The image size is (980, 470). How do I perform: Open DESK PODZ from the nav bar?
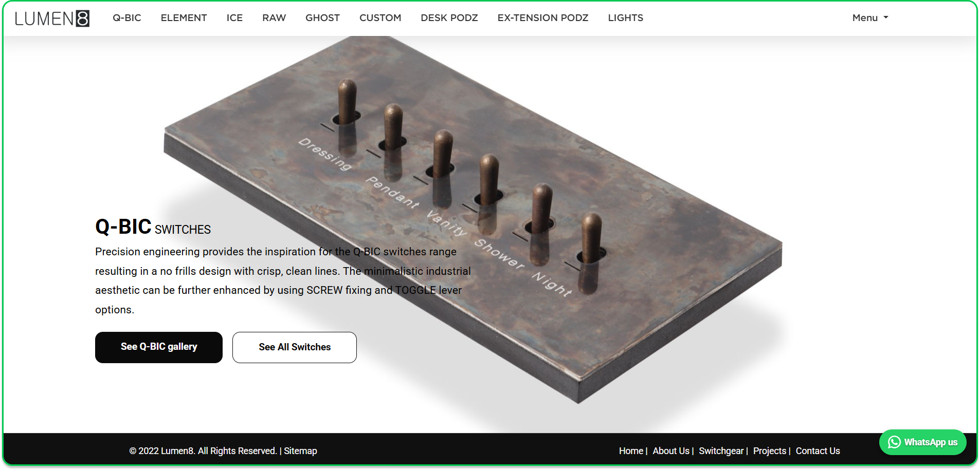click(x=449, y=18)
